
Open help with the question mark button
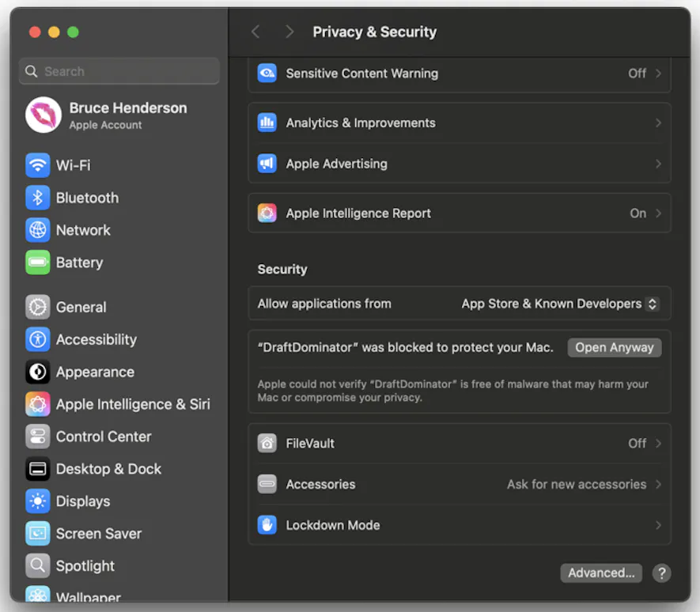[661, 573]
